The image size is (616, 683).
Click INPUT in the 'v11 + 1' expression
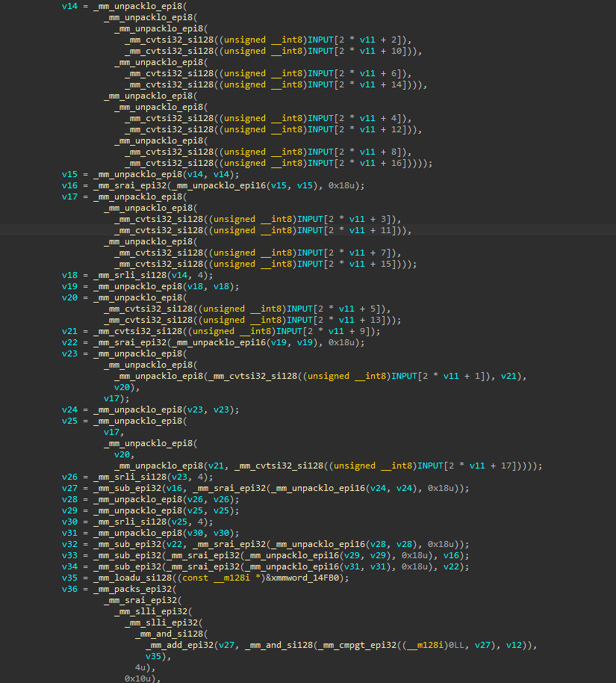coord(404,376)
